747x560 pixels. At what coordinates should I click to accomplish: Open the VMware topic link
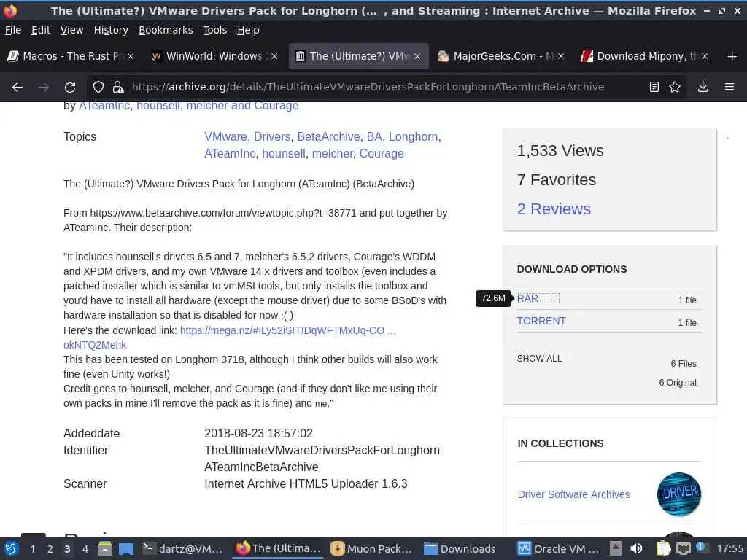click(x=225, y=136)
